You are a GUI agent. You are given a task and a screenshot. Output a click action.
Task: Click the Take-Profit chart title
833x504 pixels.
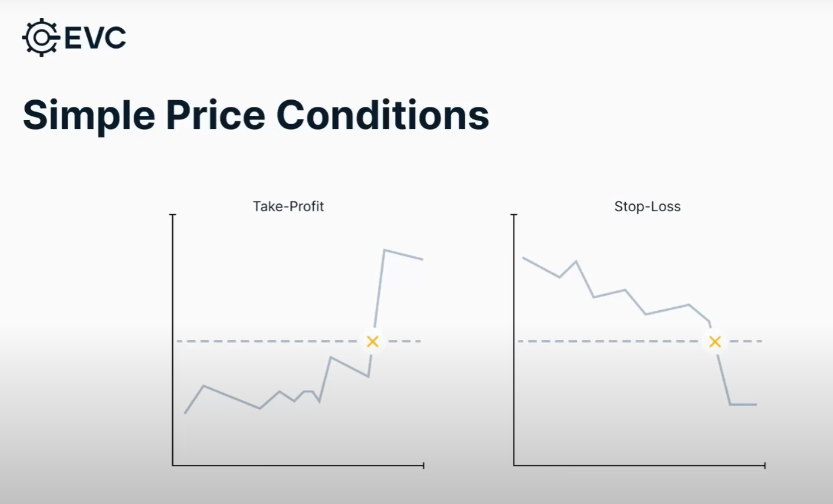(x=289, y=207)
